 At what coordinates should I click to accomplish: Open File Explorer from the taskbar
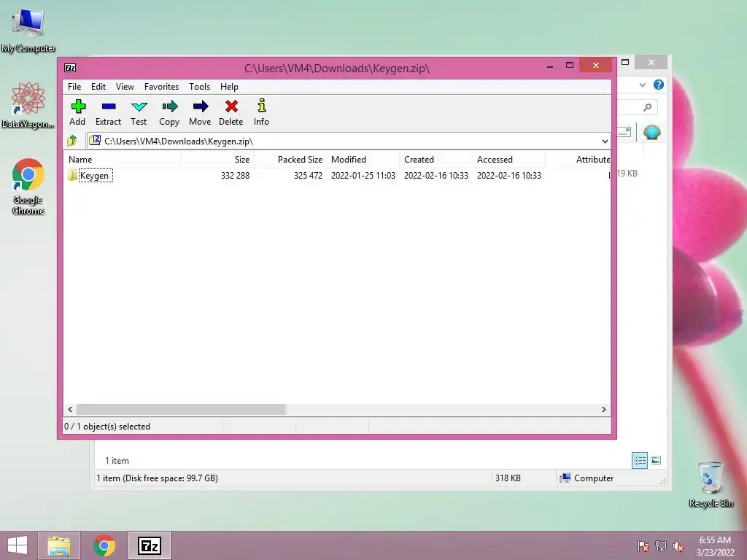click(59, 545)
